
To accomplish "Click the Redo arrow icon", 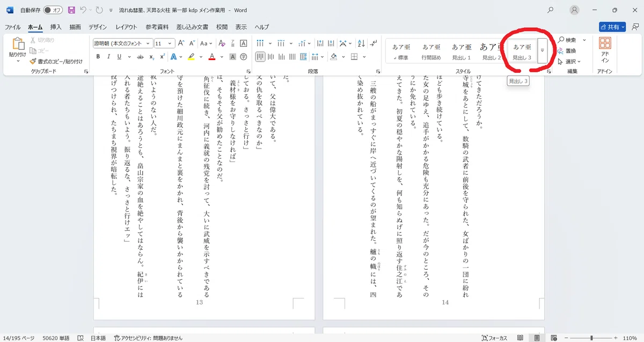I will (100, 10).
